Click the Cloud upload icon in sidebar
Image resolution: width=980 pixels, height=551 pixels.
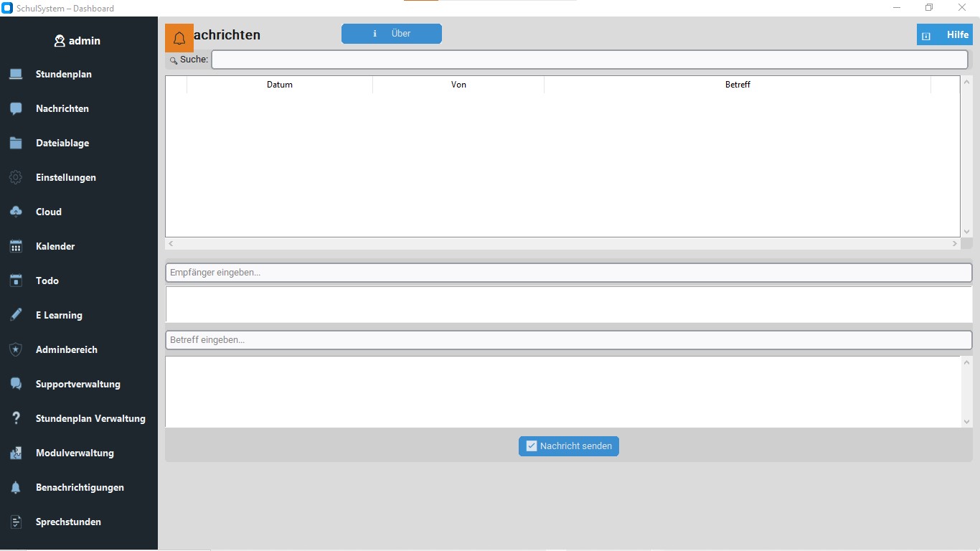pos(16,212)
